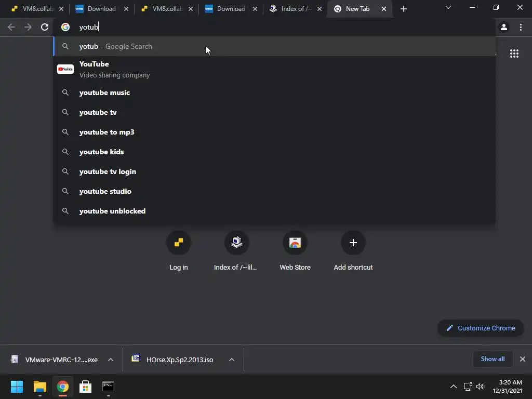Select the 'youtube to mp3' suggestion
Image resolution: width=532 pixels, height=399 pixels.
[274, 132]
